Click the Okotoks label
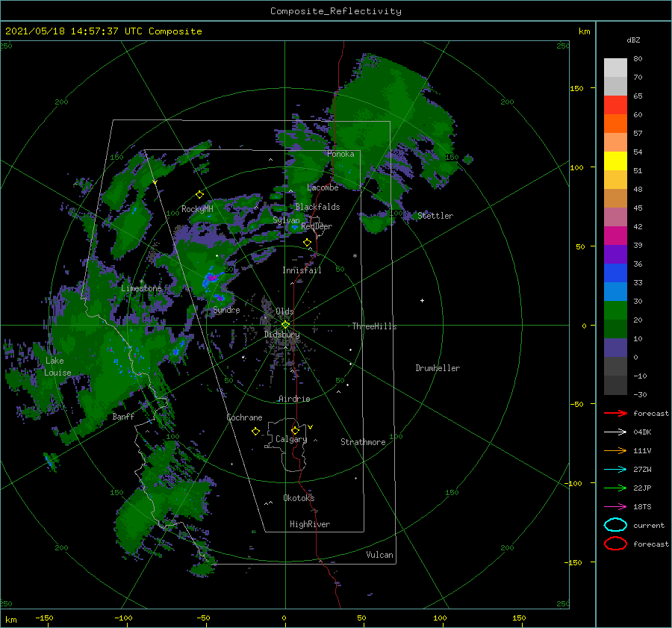The width and height of the screenshot is (672, 628). pyautogui.click(x=299, y=498)
